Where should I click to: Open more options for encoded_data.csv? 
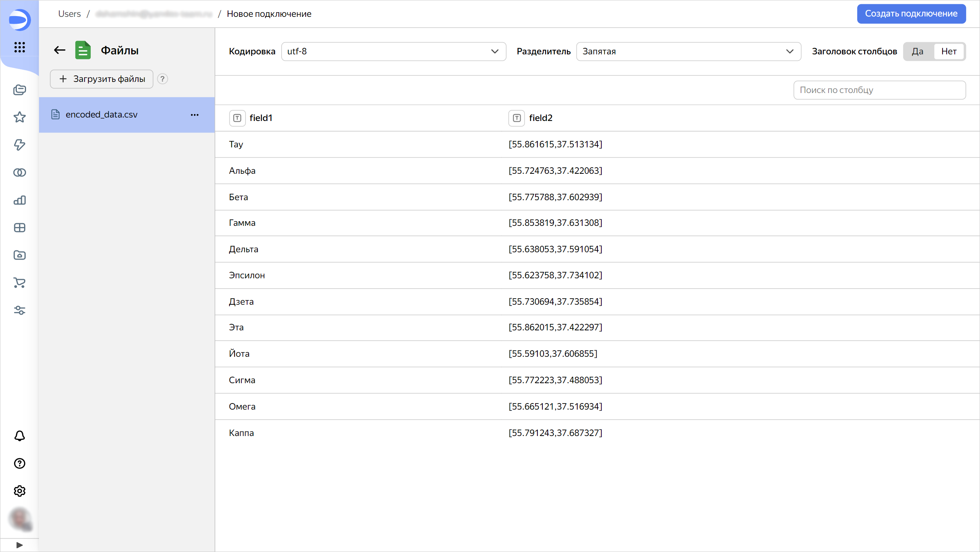click(x=195, y=115)
